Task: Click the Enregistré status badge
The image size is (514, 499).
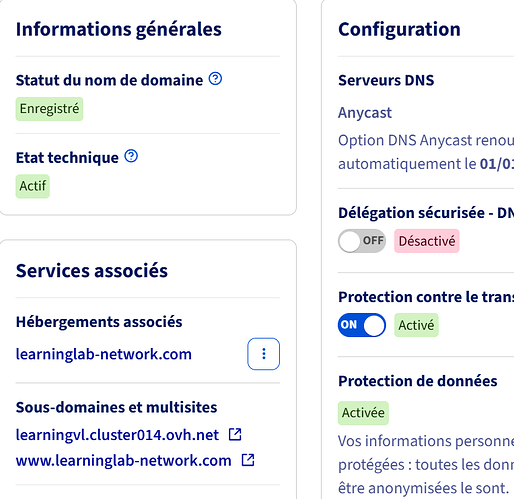Action: pos(49,109)
